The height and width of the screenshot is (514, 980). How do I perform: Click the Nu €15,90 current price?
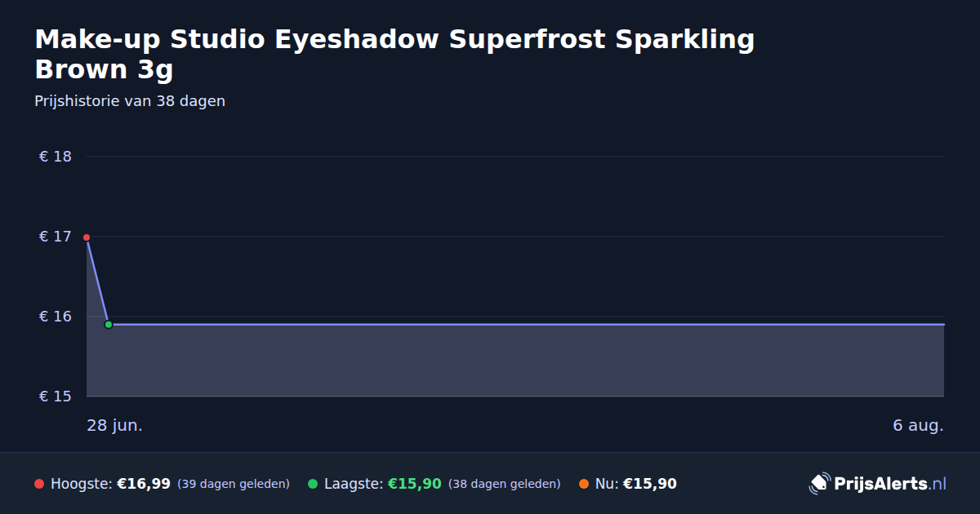[x=636, y=484]
